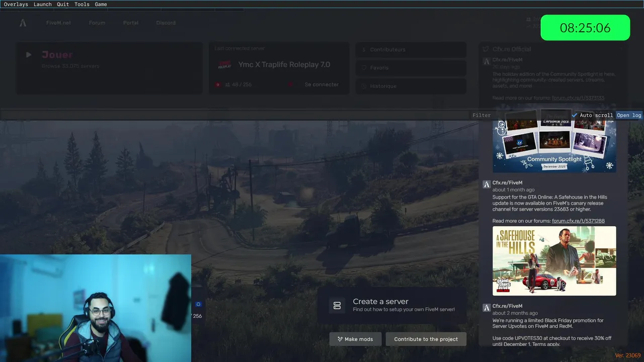This screenshot has width=644, height=362.
Task: Click Cfx.re/FiveM name on Black Friday post
Action: pyautogui.click(x=507, y=306)
